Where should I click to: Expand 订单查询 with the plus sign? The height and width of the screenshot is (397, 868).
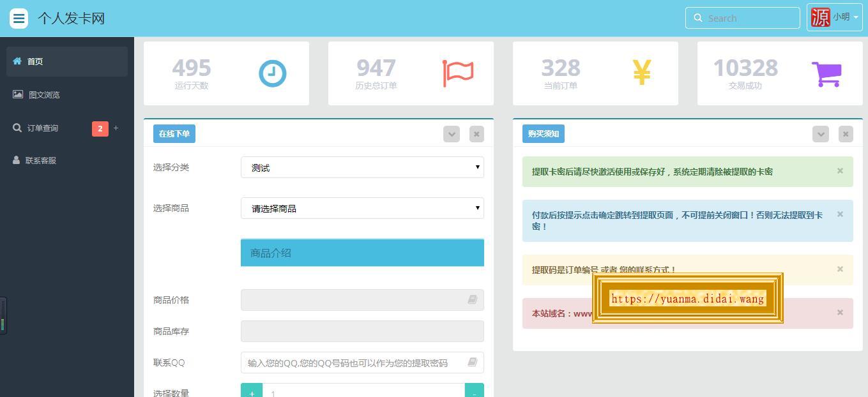coord(116,128)
